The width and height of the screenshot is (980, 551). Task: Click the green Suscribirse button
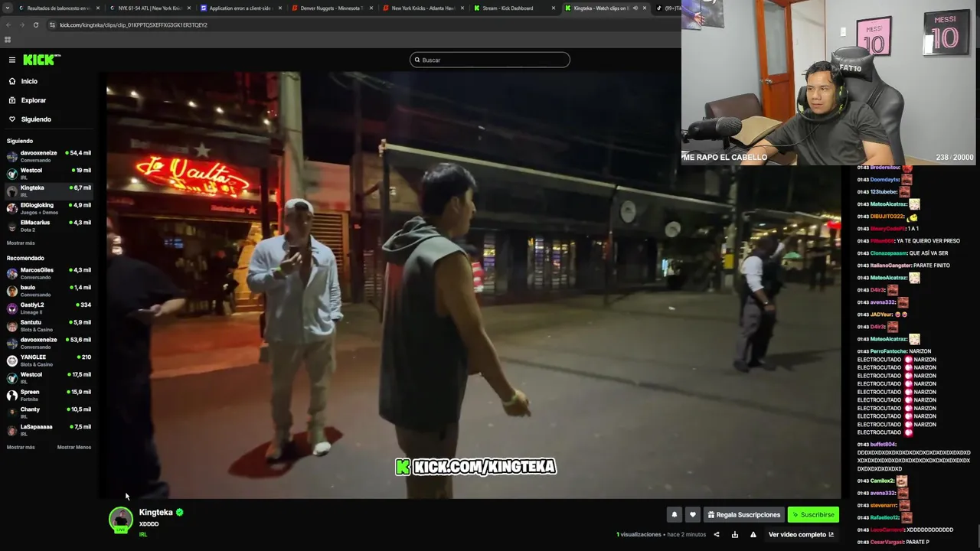pos(813,515)
